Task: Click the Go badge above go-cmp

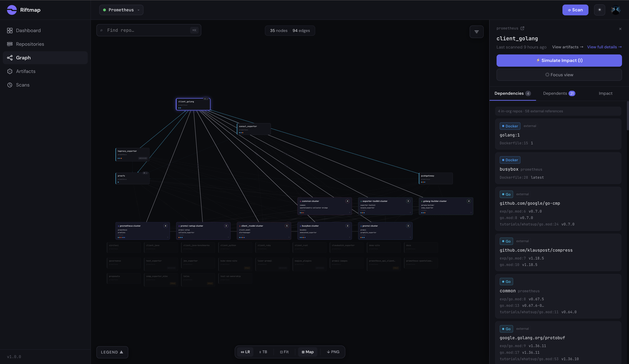Action: (x=506, y=194)
